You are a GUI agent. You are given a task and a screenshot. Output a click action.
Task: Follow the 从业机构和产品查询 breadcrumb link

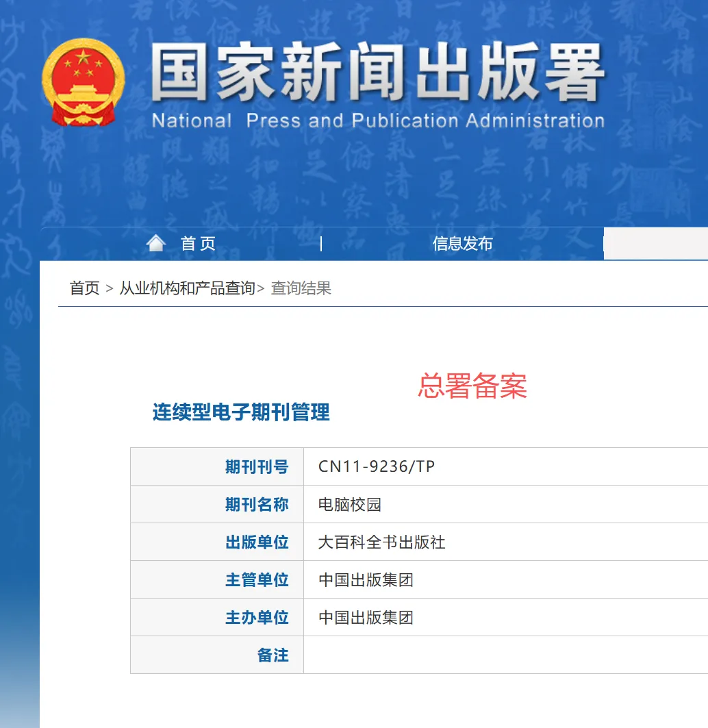[x=188, y=288]
